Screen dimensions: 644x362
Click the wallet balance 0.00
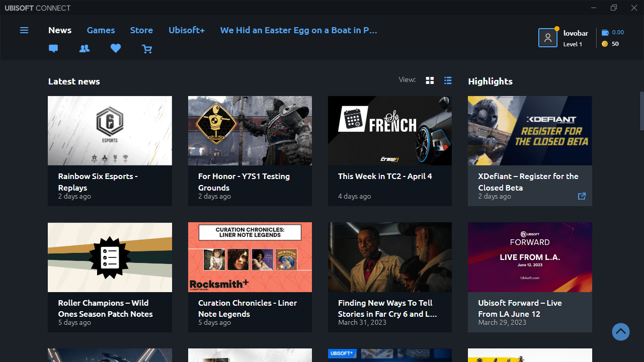tap(613, 32)
